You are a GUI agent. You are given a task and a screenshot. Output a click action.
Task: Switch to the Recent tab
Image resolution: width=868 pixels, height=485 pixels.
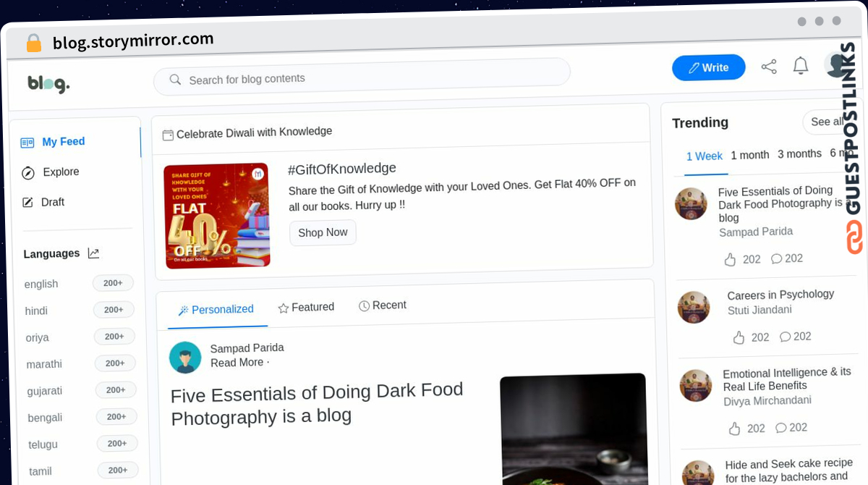(383, 305)
